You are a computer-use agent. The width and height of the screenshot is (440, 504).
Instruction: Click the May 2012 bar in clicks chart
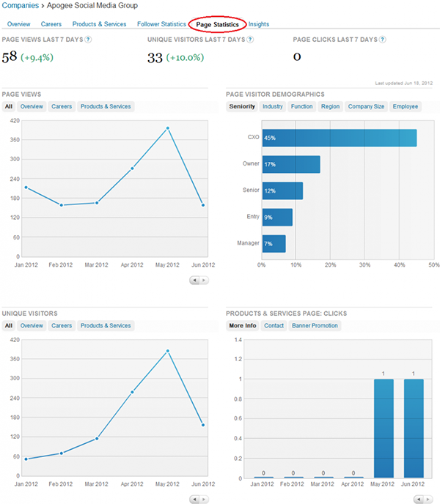[x=384, y=429]
